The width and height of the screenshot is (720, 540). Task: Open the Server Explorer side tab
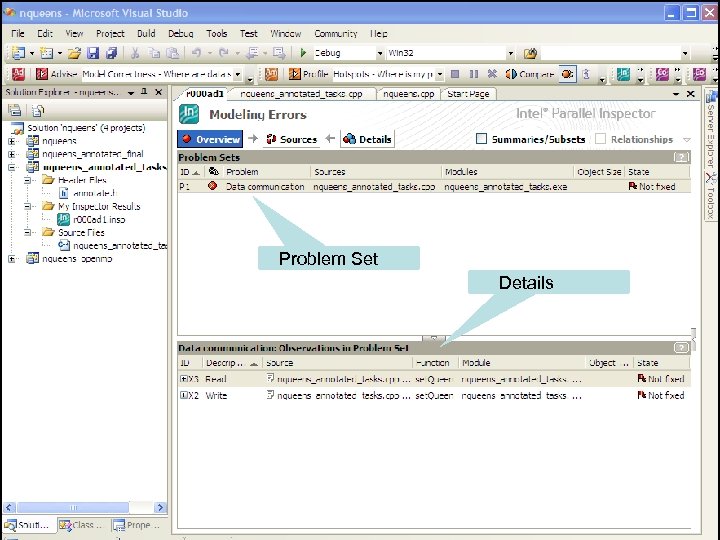(x=711, y=129)
